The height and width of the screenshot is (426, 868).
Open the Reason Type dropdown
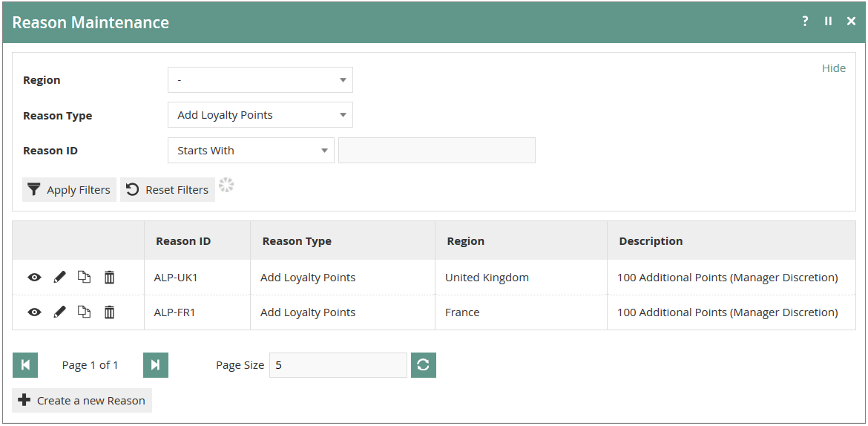coord(260,115)
